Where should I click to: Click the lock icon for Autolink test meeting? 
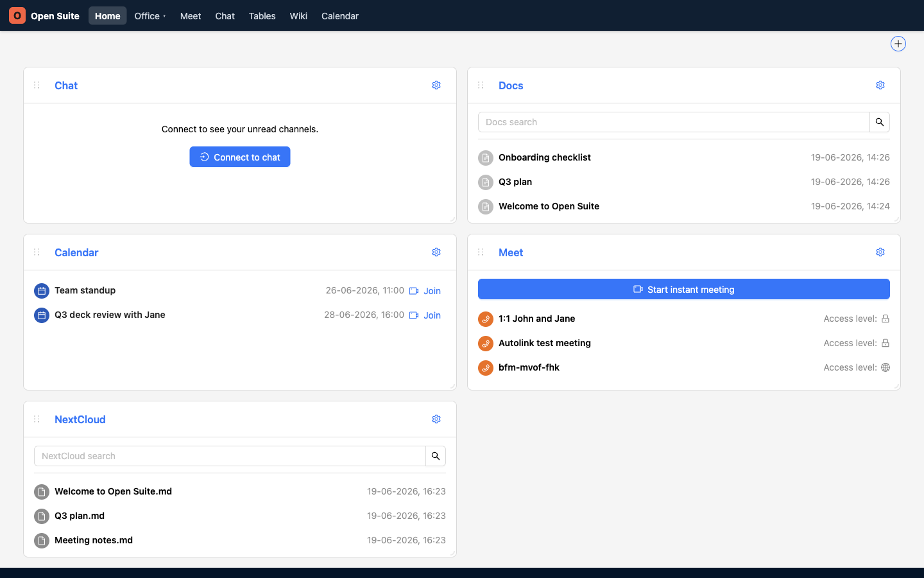tap(886, 343)
